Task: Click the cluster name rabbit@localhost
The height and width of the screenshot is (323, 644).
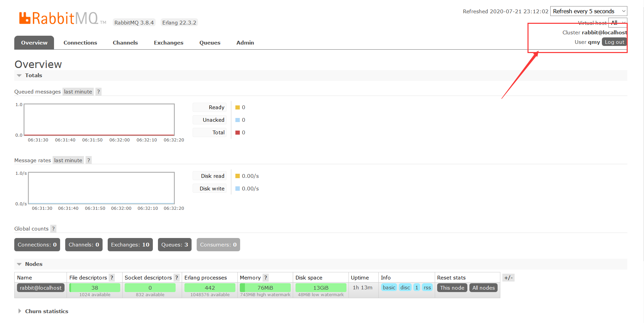Action: click(x=604, y=33)
